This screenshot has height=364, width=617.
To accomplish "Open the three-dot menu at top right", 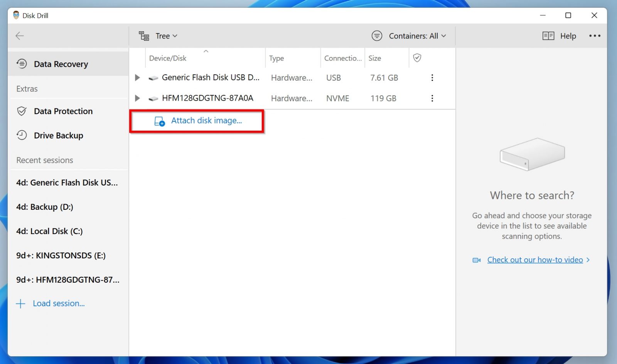I will pos(595,35).
